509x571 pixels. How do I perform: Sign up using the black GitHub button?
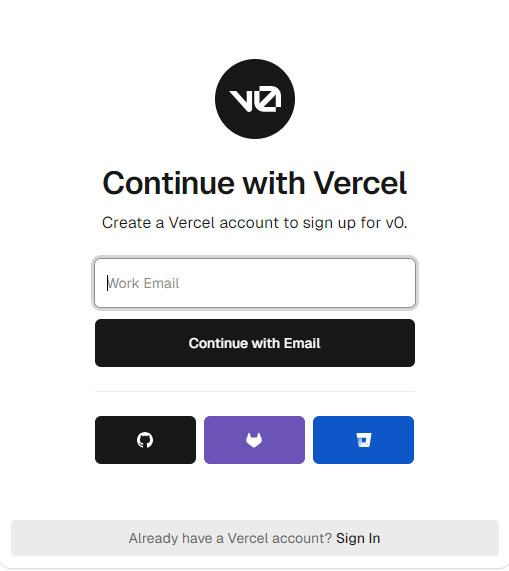(145, 440)
